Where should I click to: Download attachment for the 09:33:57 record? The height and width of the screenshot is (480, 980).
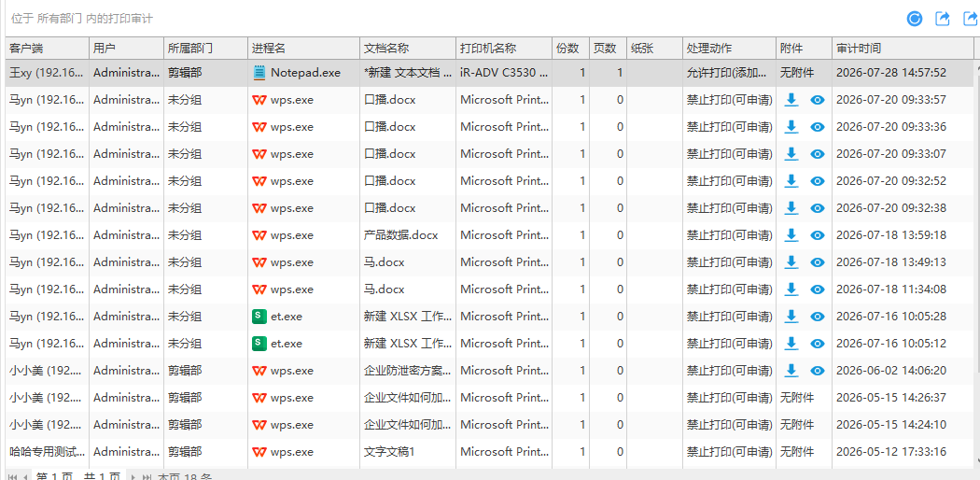tap(791, 99)
